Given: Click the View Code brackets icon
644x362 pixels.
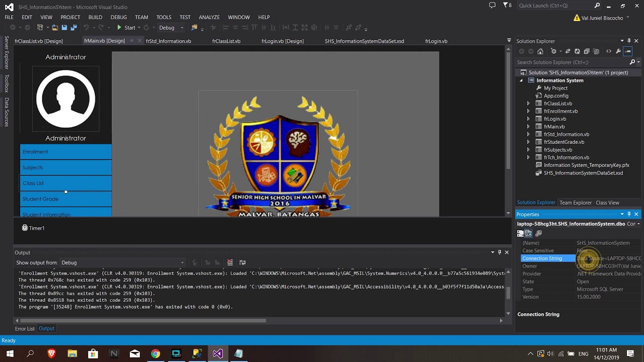Looking at the screenshot, I should (609, 51).
